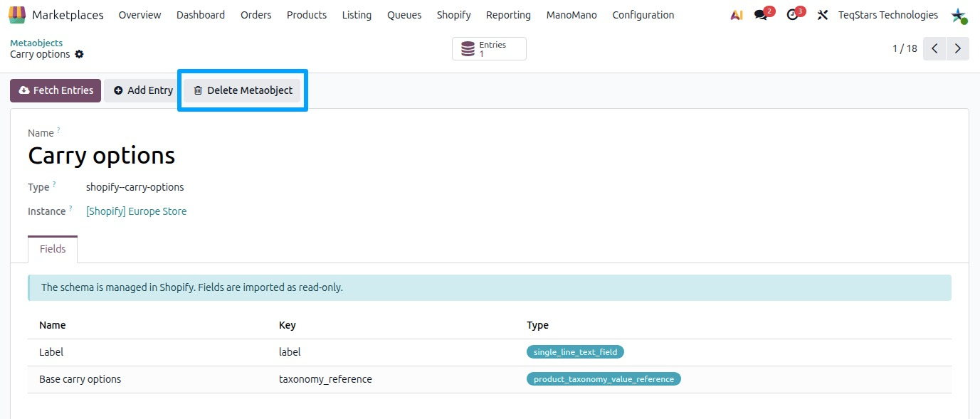
Task: Click the single_line_text_field type badge
Action: click(576, 352)
